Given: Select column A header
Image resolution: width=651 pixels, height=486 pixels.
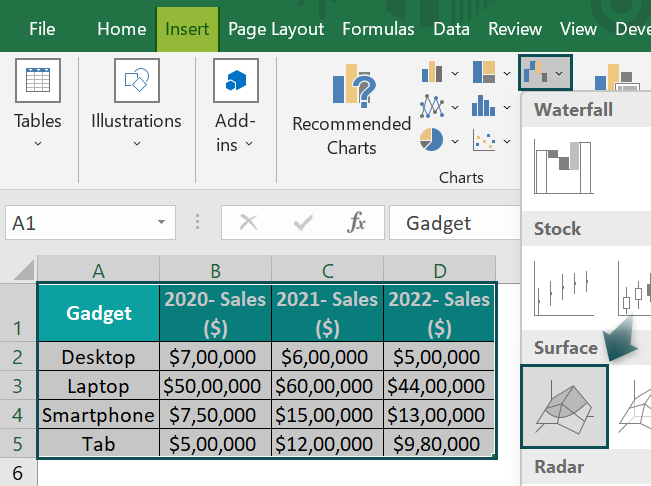Looking at the screenshot, I should point(98,270).
